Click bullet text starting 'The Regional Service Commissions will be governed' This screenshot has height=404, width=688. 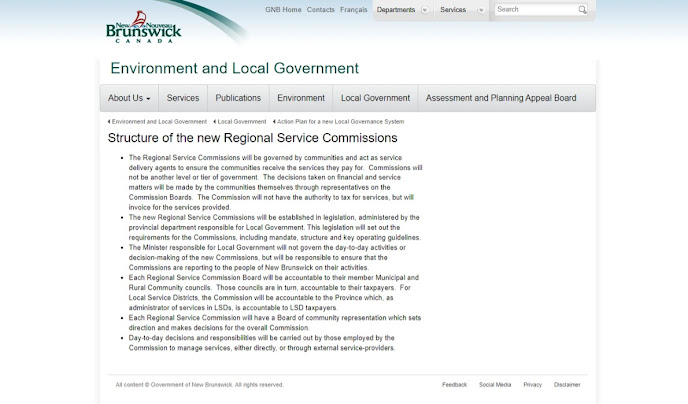276,182
